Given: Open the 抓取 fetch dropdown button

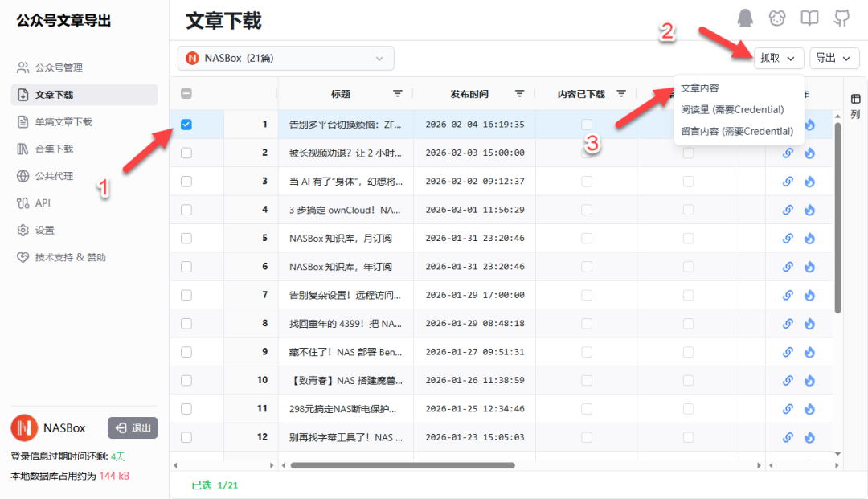Looking at the screenshot, I should (x=778, y=58).
